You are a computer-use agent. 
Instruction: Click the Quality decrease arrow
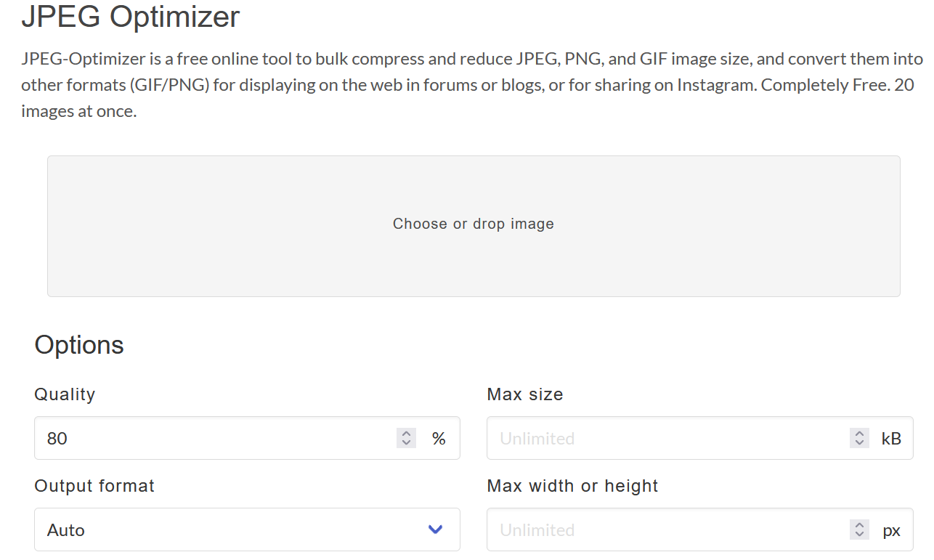tap(407, 443)
